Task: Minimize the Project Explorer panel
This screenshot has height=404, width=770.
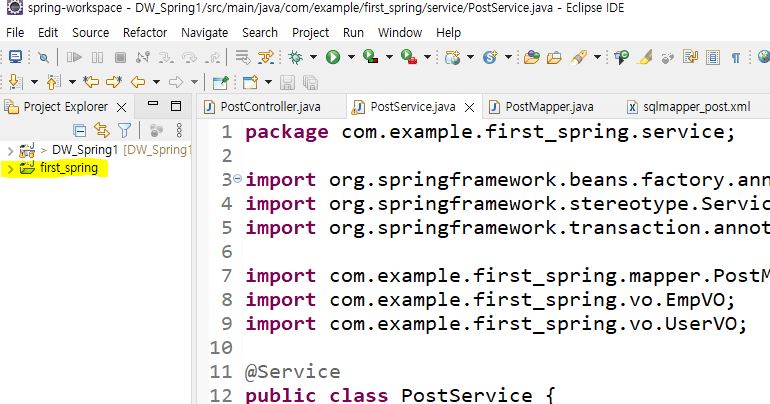Action: pyautogui.click(x=153, y=104)
